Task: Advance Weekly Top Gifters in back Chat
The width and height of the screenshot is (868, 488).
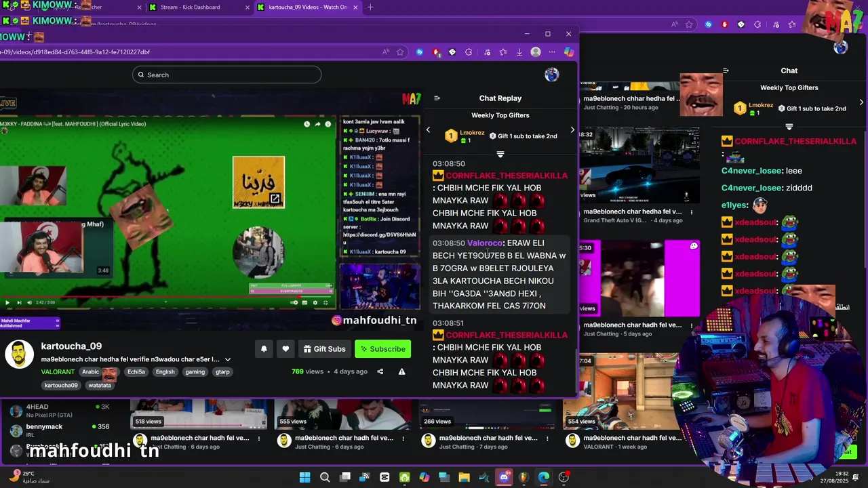Action: [861, 102]
